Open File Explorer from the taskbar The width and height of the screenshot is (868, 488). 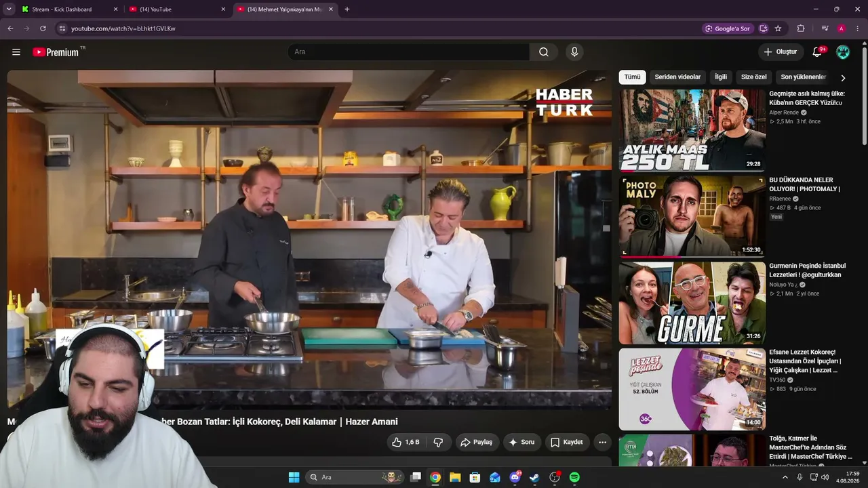(x=455, y=477)
